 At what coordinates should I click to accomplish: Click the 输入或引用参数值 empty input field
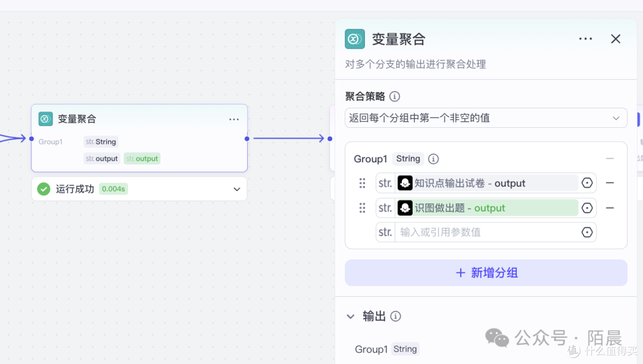[x=487, y=232]
